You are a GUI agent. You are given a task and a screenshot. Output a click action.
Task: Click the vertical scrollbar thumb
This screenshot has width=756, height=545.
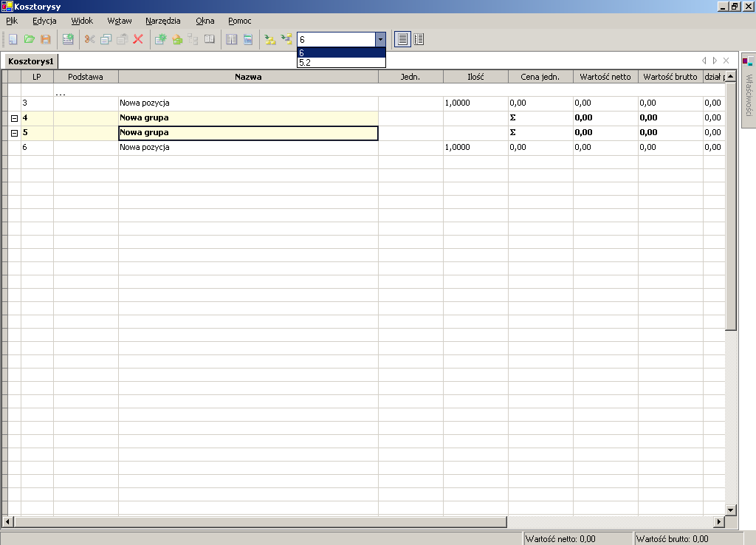click(x=731, y=206)
